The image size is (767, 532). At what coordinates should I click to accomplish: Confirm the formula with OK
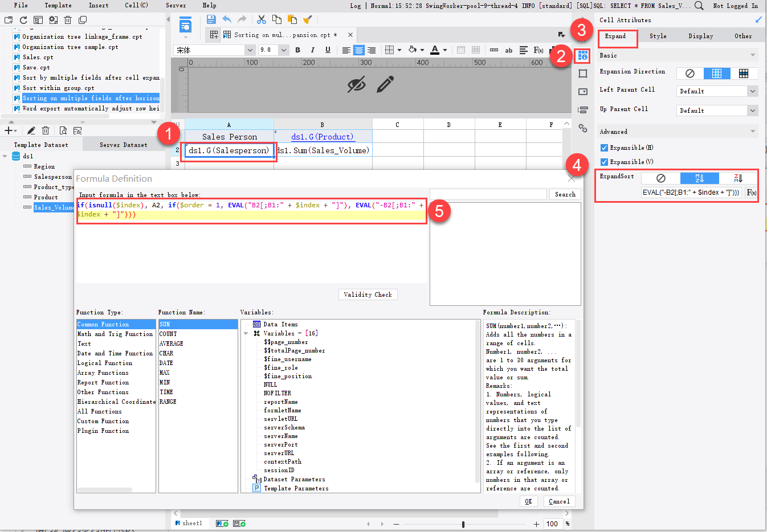coord(529,501)
